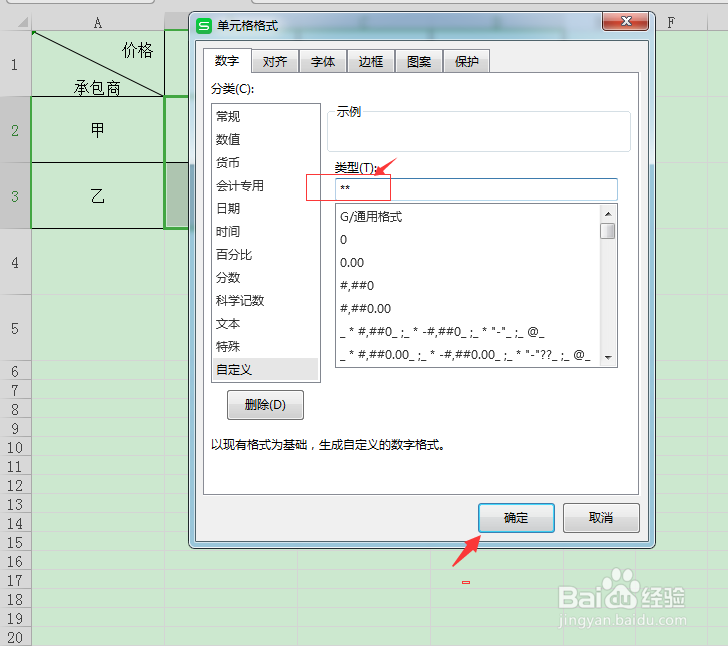
Task: Open the 边框 tab
Action: point(370,61)
